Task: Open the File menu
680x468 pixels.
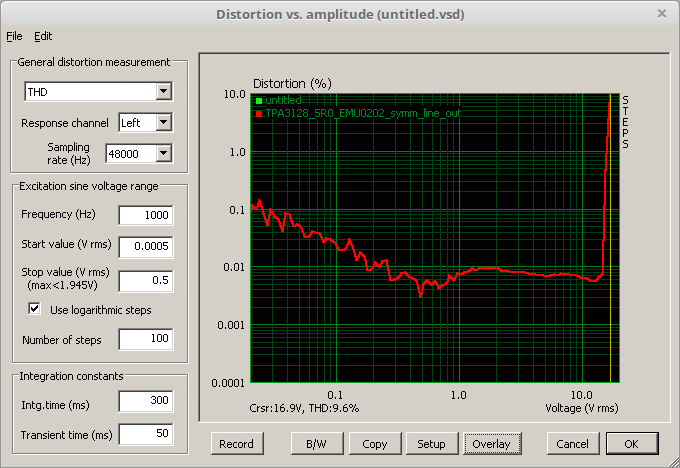Action: [13, 36]
